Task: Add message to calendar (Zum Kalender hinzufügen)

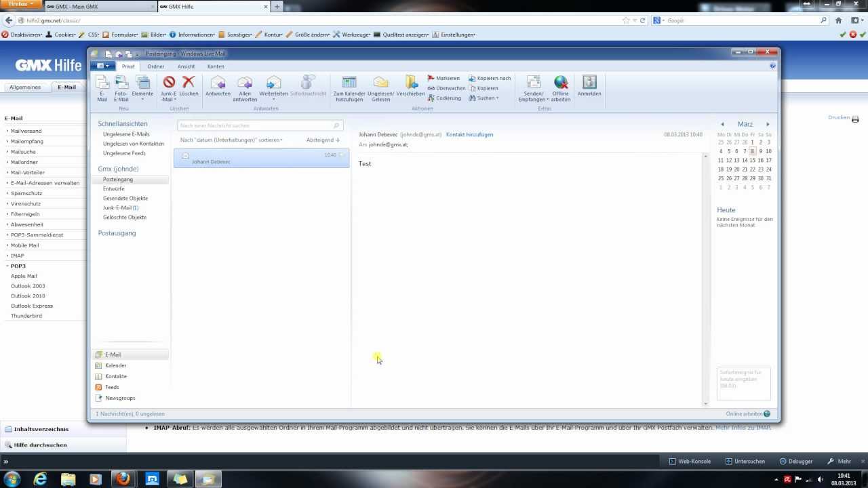Action: click(349, 89)
